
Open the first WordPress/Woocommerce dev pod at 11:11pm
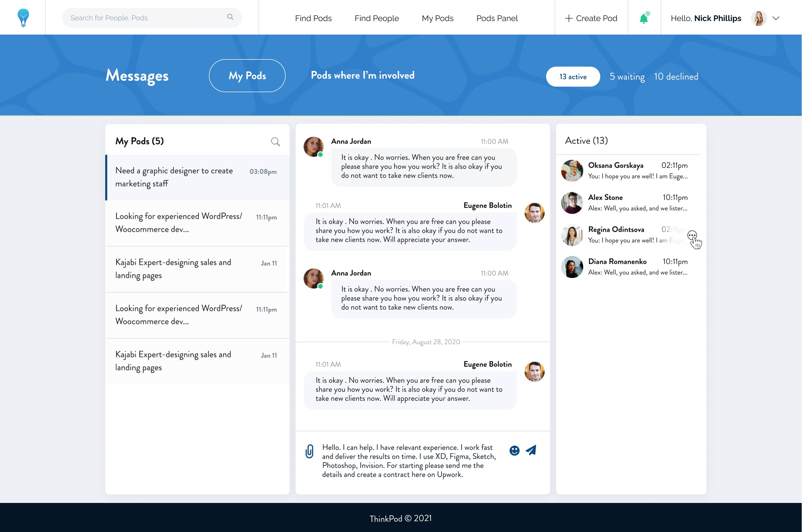pos(197,223)
